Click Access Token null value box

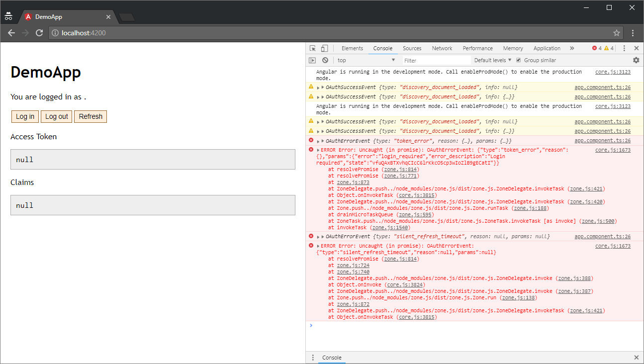(x=153, y=160)
